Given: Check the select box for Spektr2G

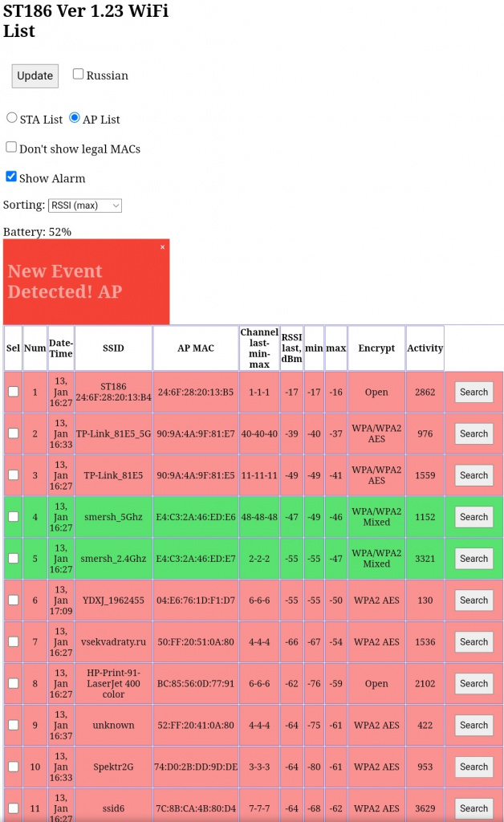Looking at the screenshot, I should click(13, 767).
